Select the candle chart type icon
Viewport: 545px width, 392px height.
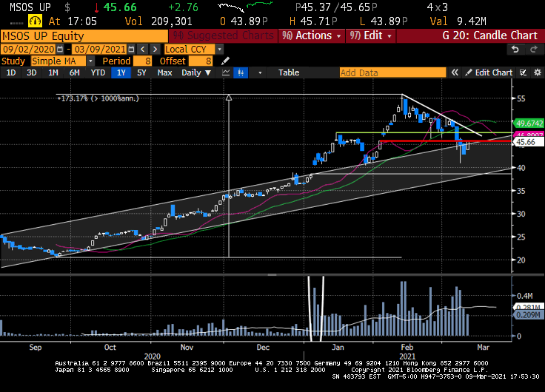pyautogui.click(x=241, y=72)
